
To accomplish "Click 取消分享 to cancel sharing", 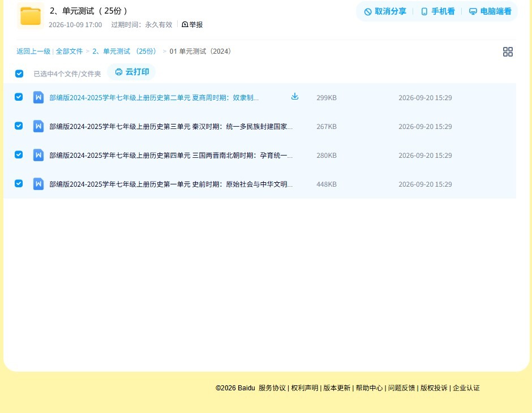I will 385,11.
